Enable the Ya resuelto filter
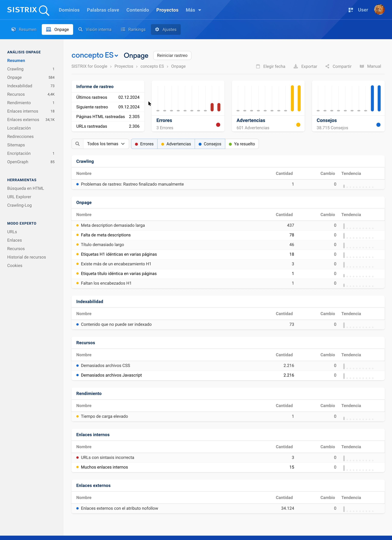392x540 pixels. pyautogui.click(x=242, y=144)
